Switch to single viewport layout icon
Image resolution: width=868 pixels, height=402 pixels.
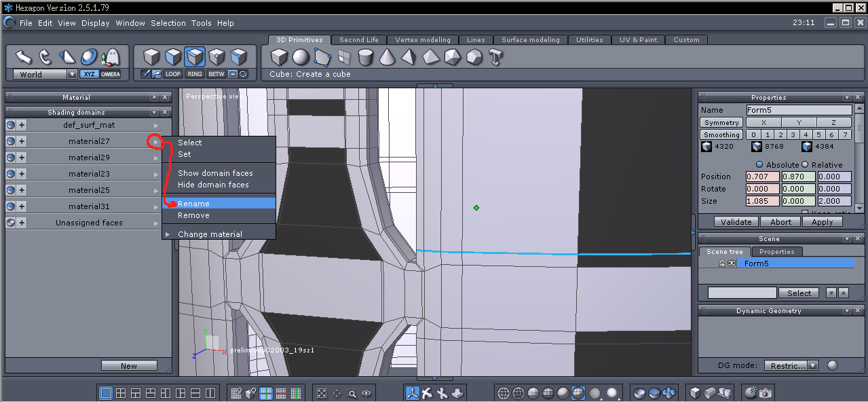point(106,392)
